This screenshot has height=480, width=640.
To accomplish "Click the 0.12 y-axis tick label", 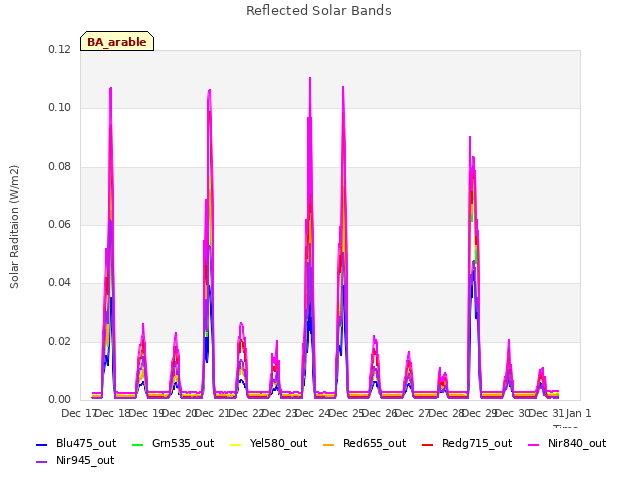I will click(59, 49).
